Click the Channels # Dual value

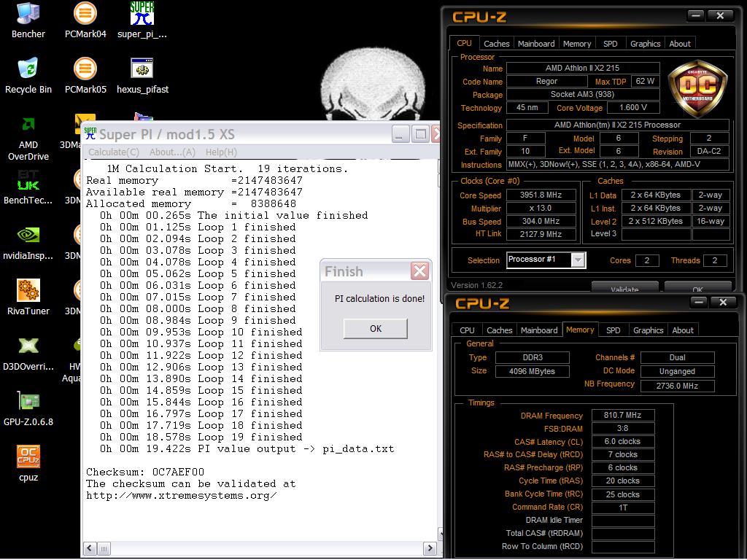coord(677,357)
